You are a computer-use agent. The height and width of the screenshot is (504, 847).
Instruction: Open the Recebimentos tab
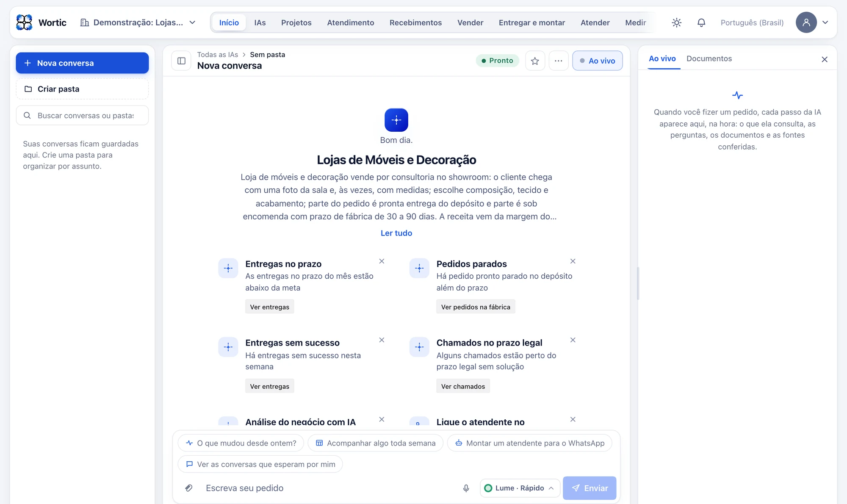tap(415, 22)
